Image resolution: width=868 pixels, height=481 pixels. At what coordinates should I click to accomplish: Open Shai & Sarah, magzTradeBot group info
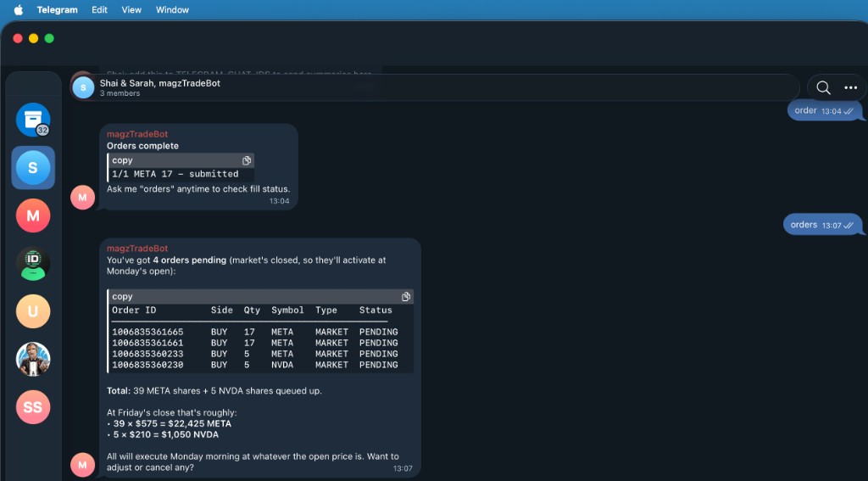click(160, 83)
